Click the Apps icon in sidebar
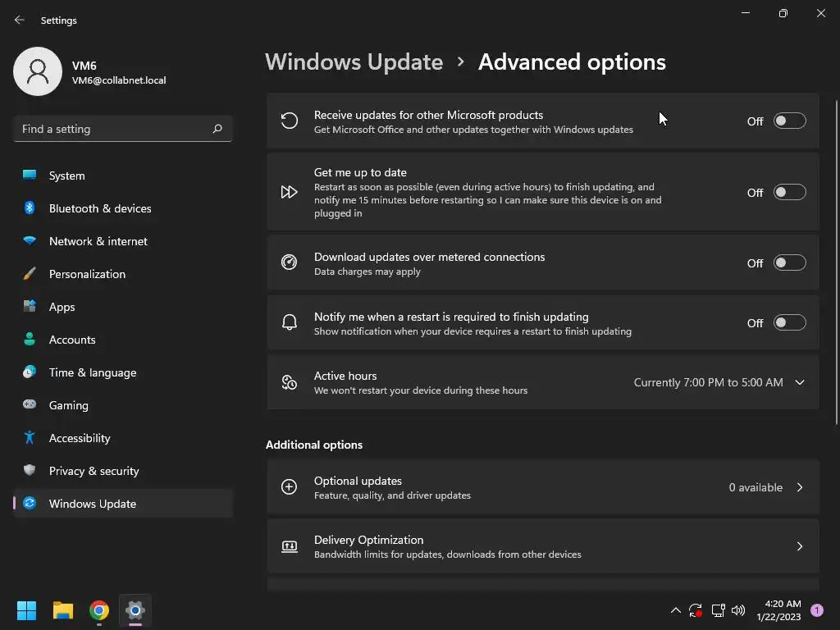Screen dimensions: 840x630 tap(30, 307)
